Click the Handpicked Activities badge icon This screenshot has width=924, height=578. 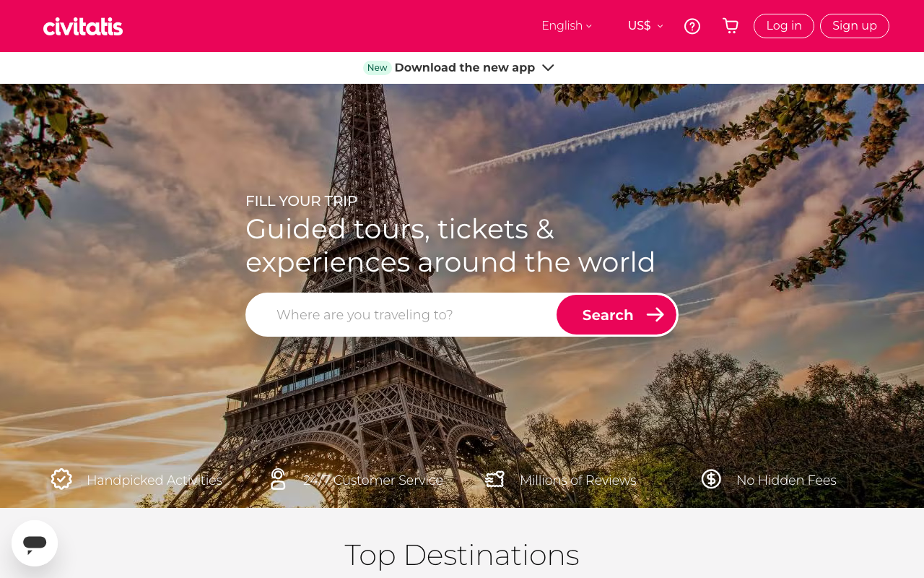[x=61, y=479]
